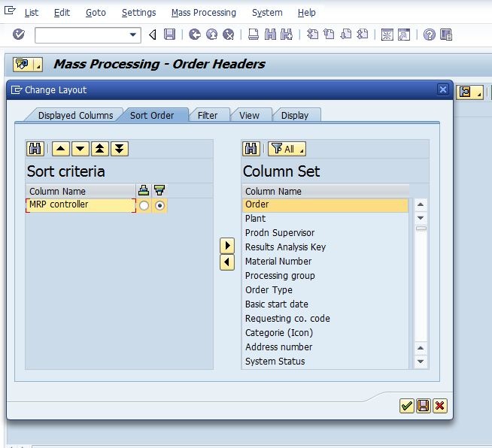Click layout icon behind the Change Layout dialog
The height and width of the screenshot is (448, 492).
pos(466,92)
